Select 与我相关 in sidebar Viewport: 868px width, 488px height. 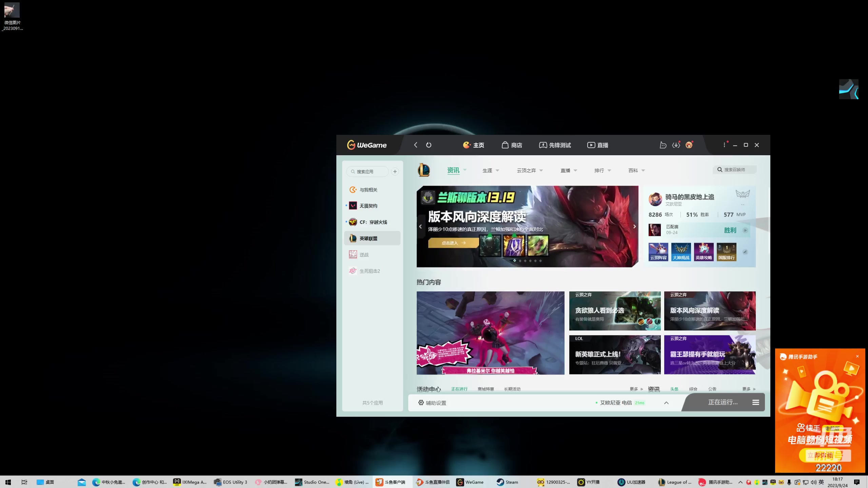(x=372, y=190)
